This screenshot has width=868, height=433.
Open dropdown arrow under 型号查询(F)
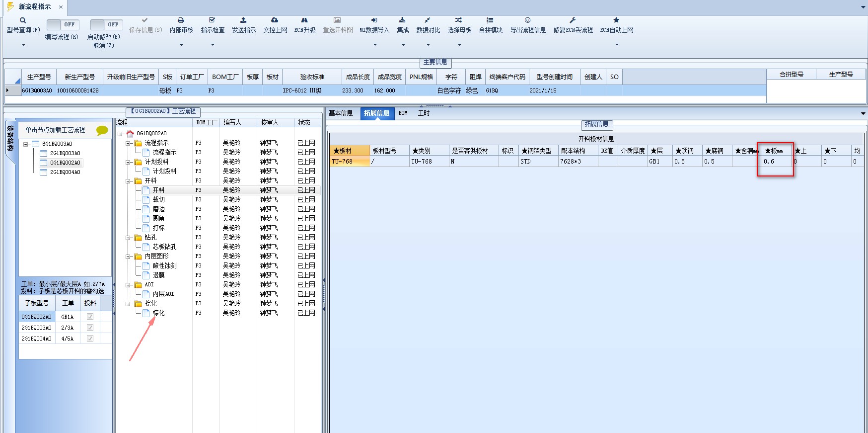(x=23, y=45)
